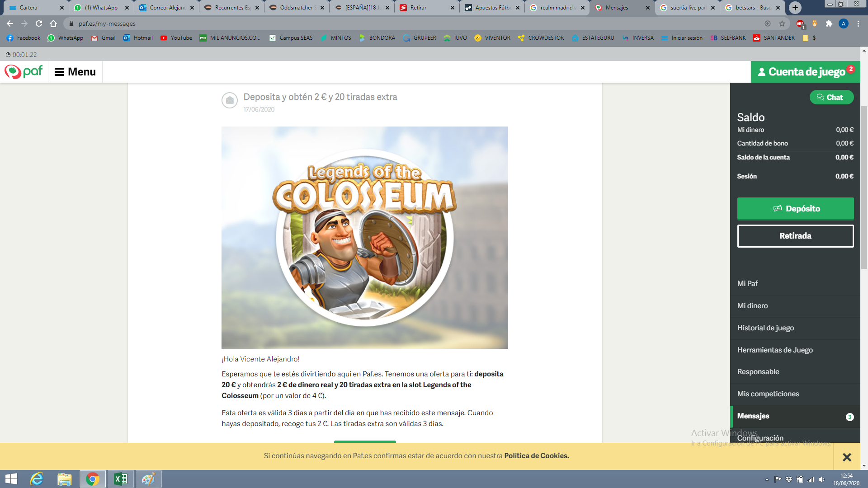Click the add-to-desktop plus icon in address bar
Image resolution: width=868 pixels, height=488 pixels.
coord(768,23)
